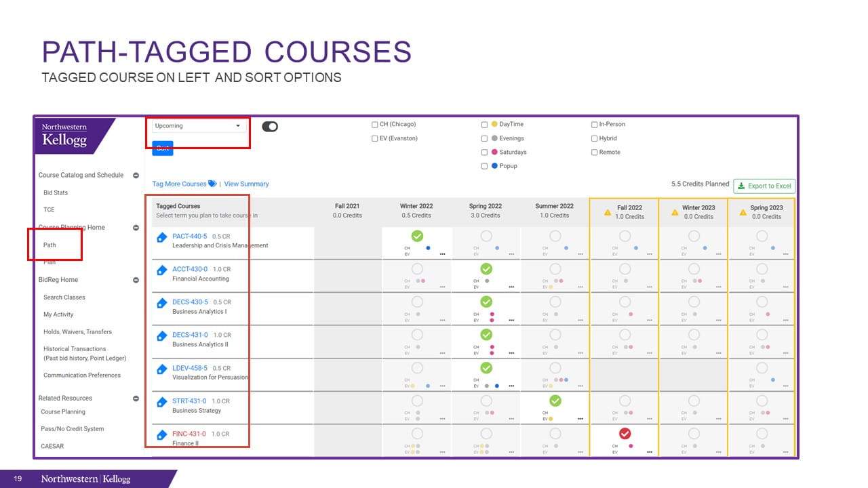868x488 pixels.
Task: Select empty circle for ACCT-430-0 in Winter 2022
Action: [417, 269]
